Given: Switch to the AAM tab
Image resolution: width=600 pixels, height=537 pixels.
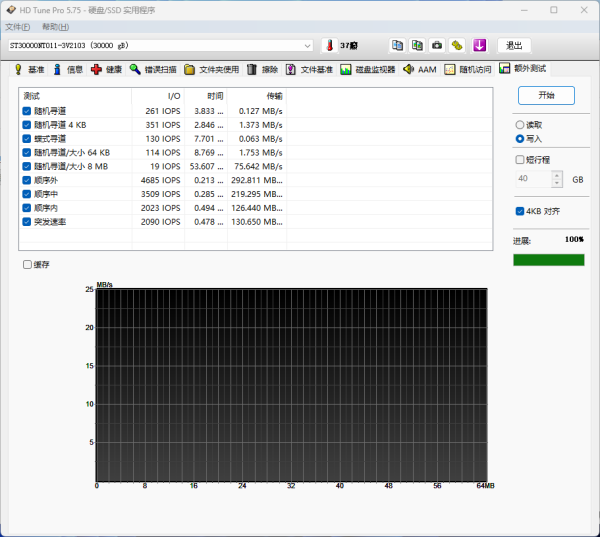Looking at the screenshot, I should pos(420,70).
